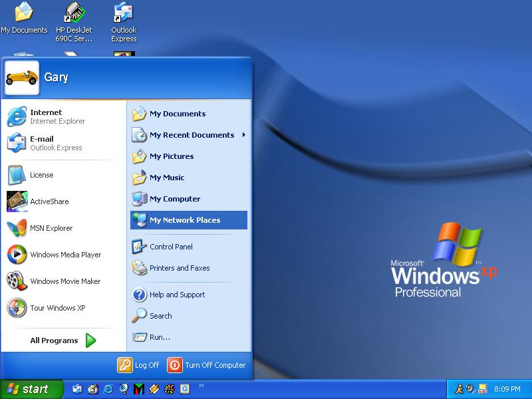Launch ActiveShare from the Start menu
Viewport: 532px width, 399px height.
point(63,201)
